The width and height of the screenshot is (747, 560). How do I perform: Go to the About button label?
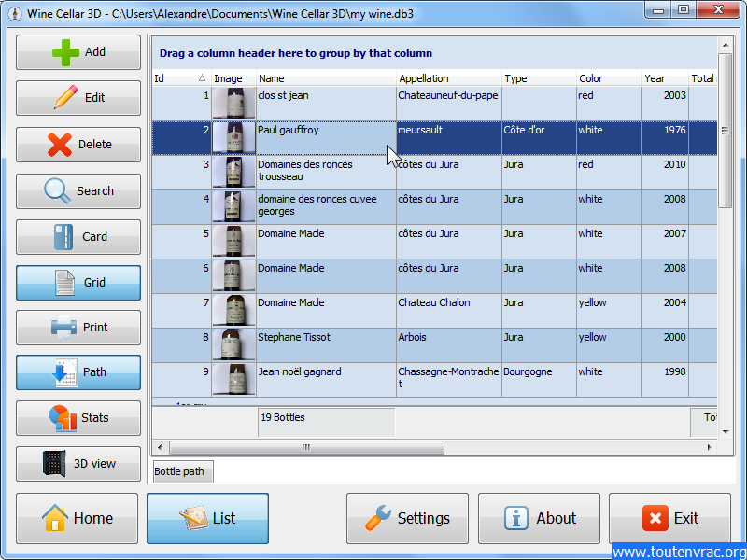click(x=556, y=518)
